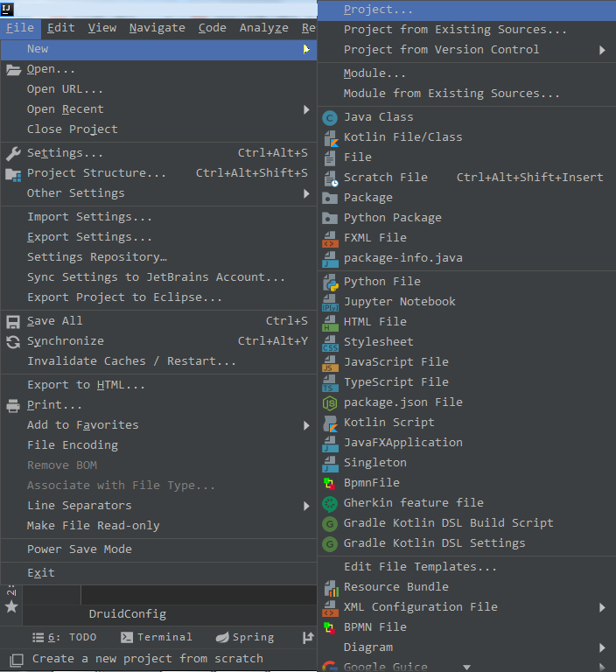Select the Python File icon
Viewport: 616px width, 672px height.
(x=330, y=282)
